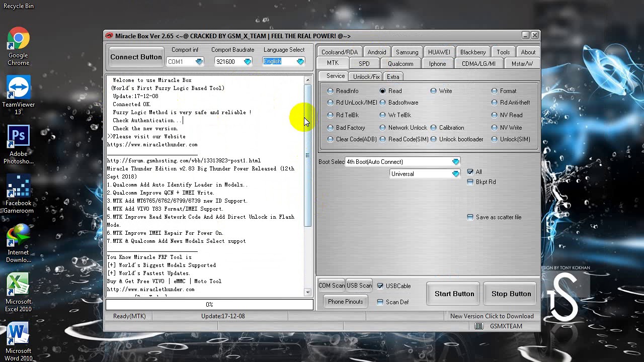Select the NV Read option
Viewport: 644px width, 362px height.
click(507, 115)
